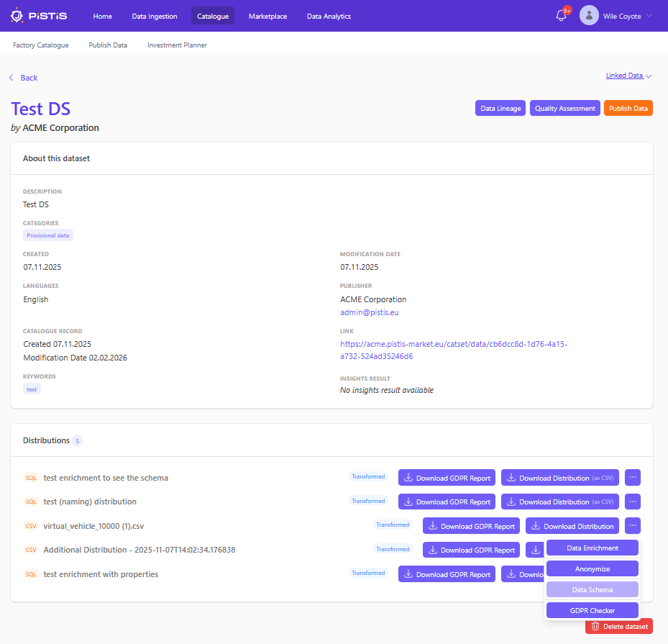668x644 pixels.
Task: Click SQL badge of 'test (naming) distribution'
Action: coord(31,502)
